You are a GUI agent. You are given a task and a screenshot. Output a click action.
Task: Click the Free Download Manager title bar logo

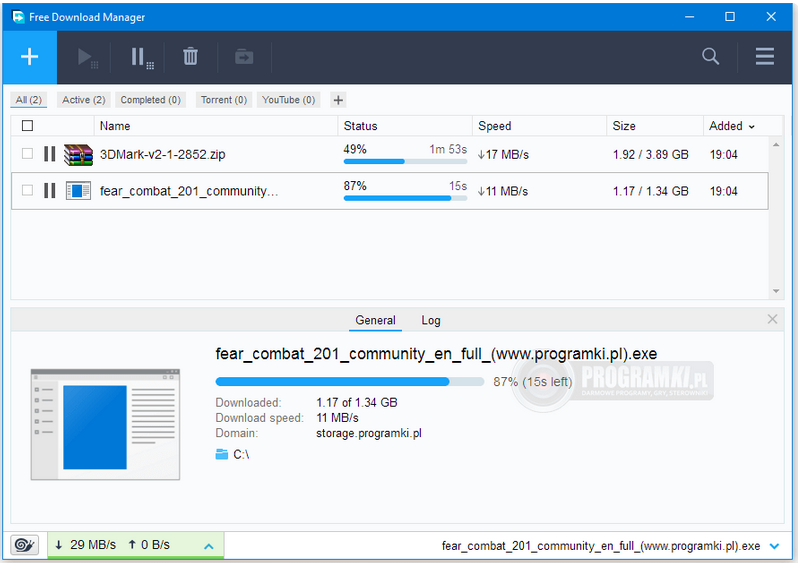(x=18, y=17)
